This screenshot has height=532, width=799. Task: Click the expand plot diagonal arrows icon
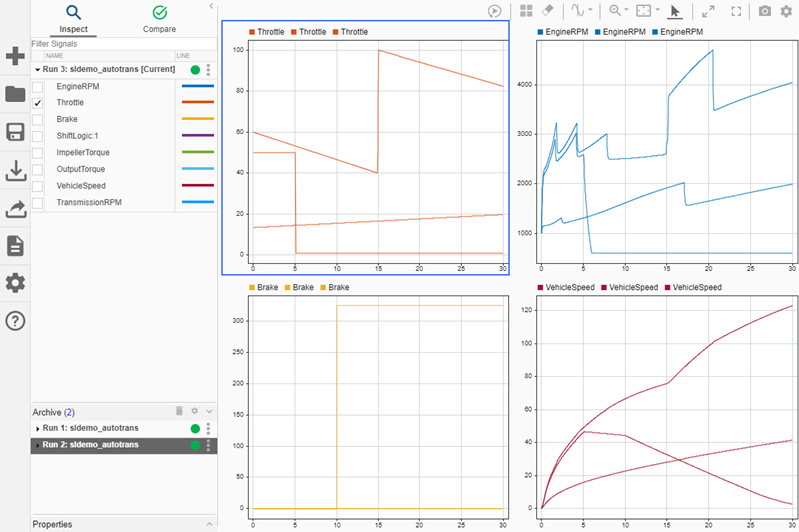(708, 11)
